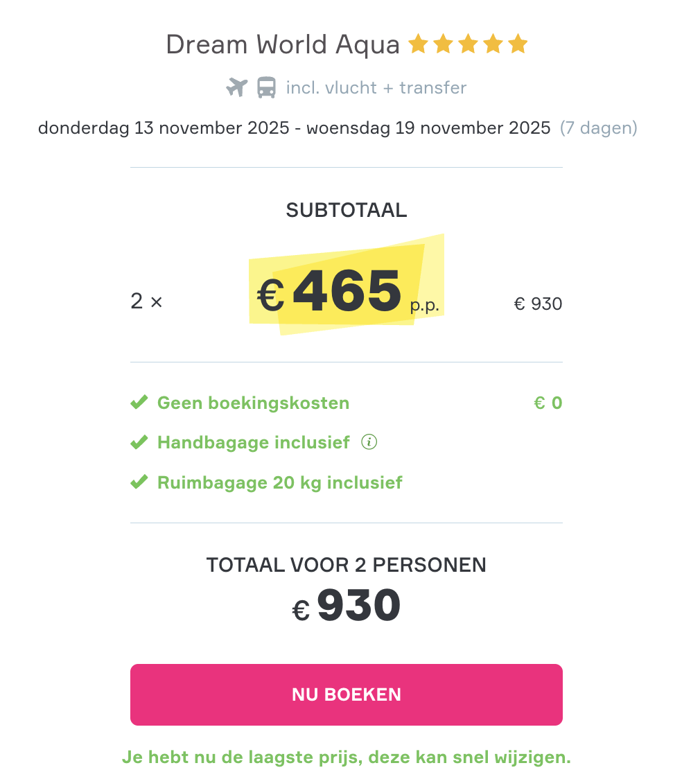700x779 pixels.
Task: Click the last gold star of the rating
Action: coord(518,45)
